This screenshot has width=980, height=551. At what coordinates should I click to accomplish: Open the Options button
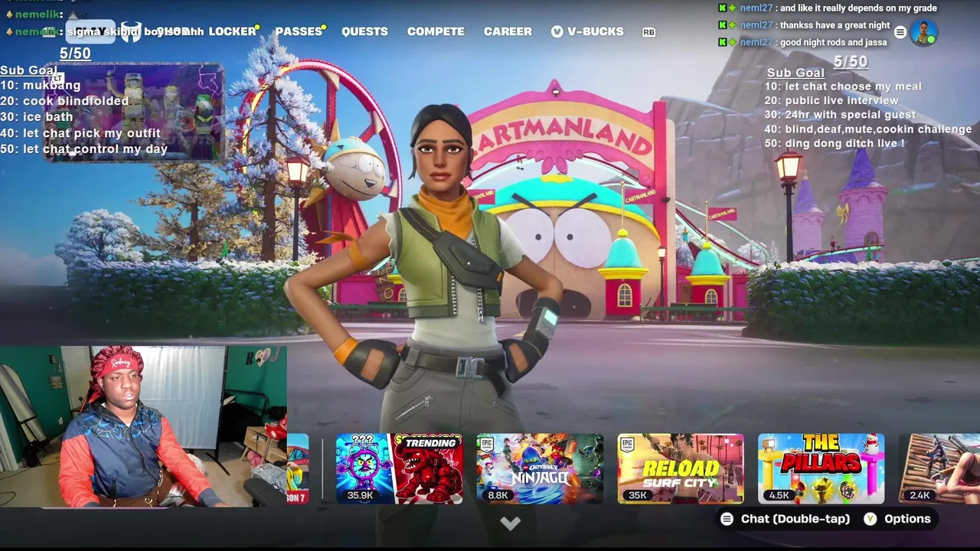tap(897, 519)
